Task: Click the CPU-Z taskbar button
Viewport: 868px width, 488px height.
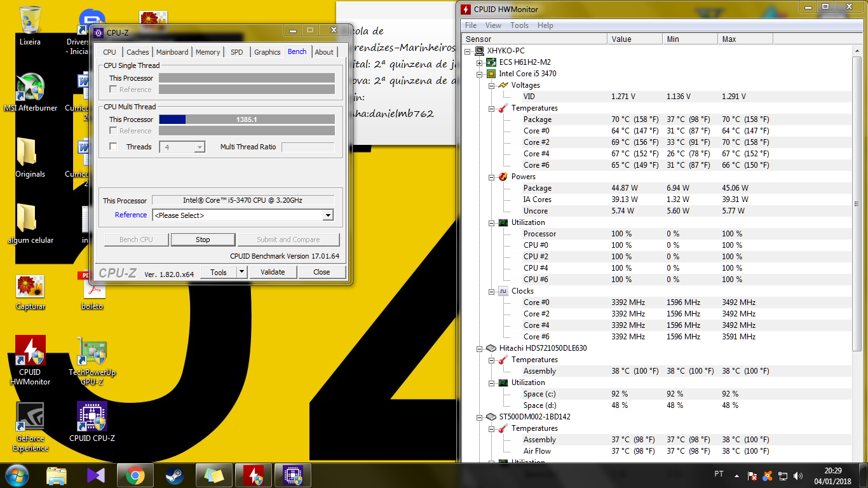Action: [292, 475]
